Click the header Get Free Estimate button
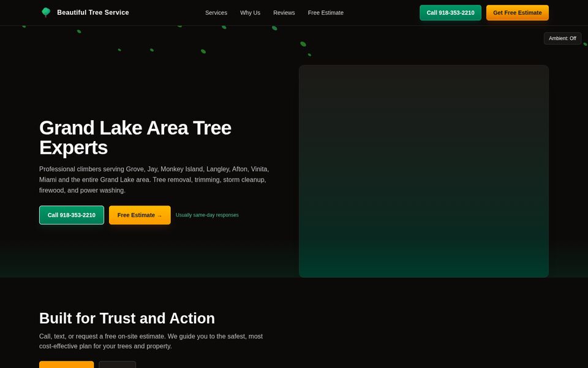Viewport: 588px width, 368px height. [517, 13]
